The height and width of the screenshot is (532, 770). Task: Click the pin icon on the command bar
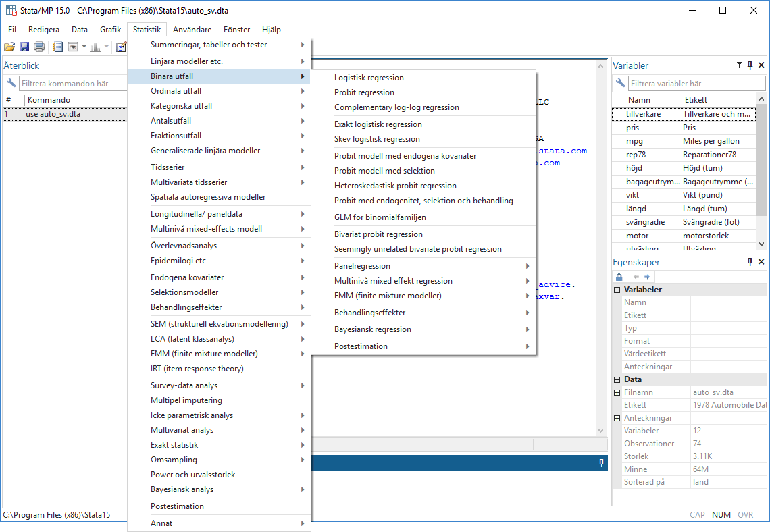tap(602, 463)
